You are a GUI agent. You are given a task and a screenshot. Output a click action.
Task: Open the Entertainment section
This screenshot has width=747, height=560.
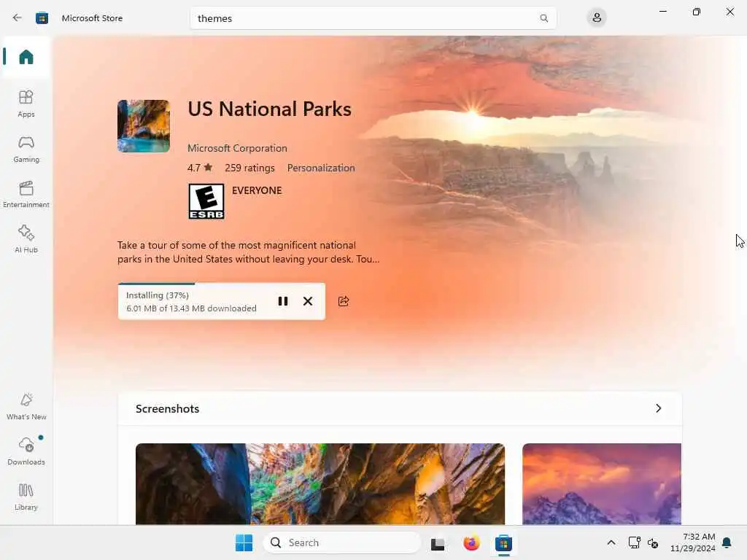point(26,194)
